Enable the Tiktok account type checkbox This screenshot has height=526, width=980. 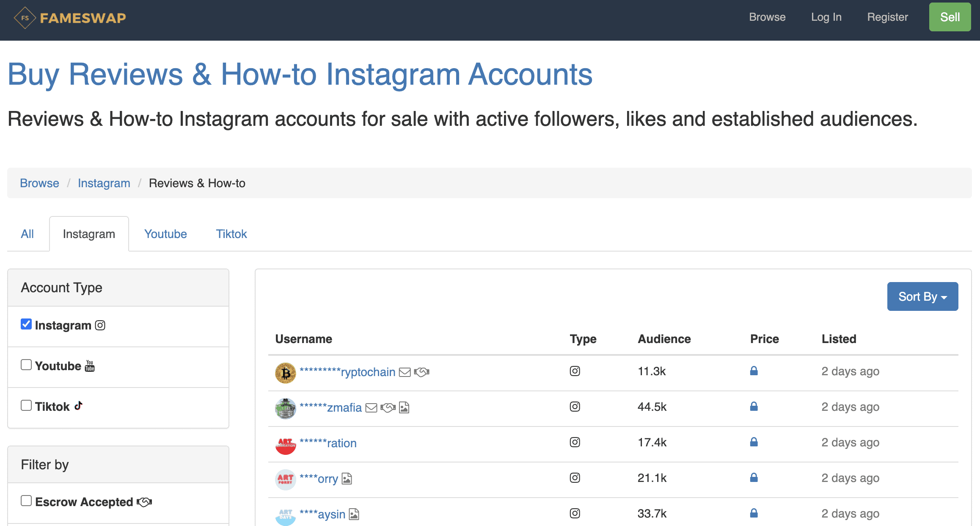coord(25,406)
